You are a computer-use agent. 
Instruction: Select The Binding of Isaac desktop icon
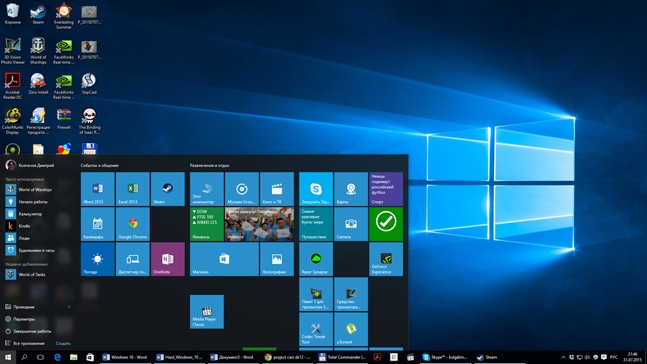point(89,121)
